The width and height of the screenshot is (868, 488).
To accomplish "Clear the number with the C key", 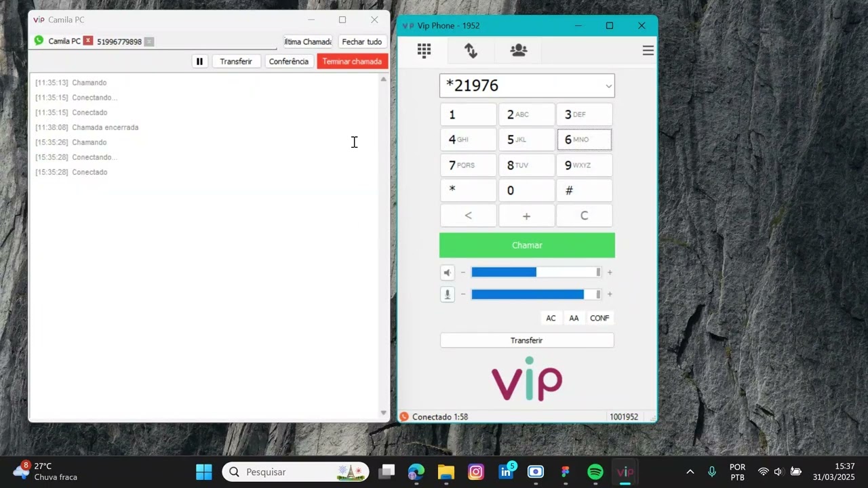I will [584, 216].
